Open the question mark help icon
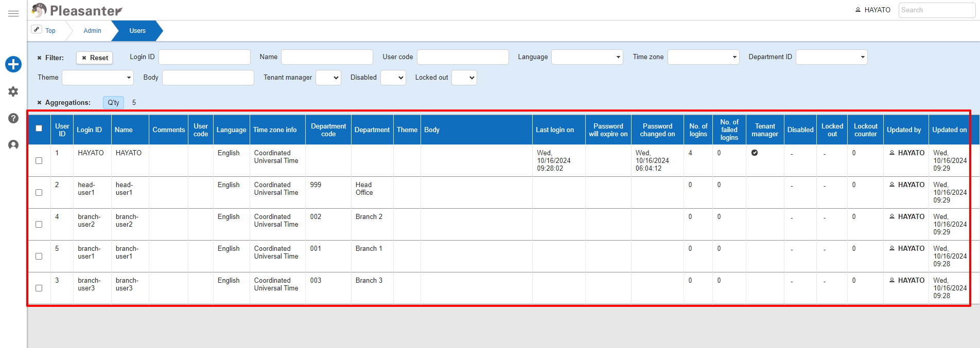The image size is (980, 348). [x=13, y=118]
